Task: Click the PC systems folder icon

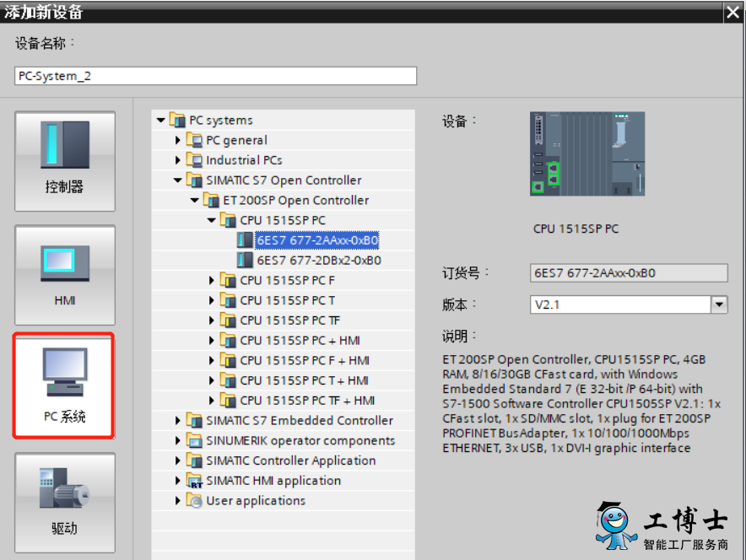Action: tap(177, 120)
